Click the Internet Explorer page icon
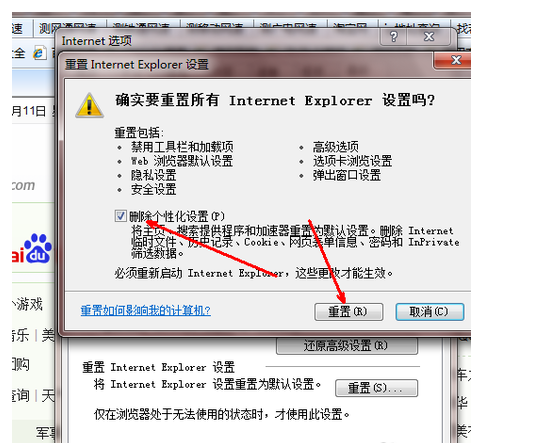Screen dimensions: 551x443 click(39, 53)
